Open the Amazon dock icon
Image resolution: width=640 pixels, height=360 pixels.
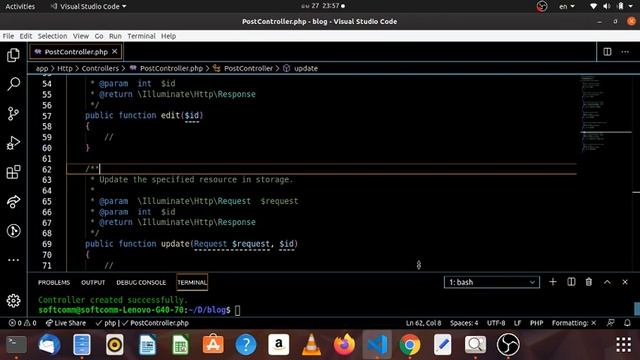click(x=278, y=344)
